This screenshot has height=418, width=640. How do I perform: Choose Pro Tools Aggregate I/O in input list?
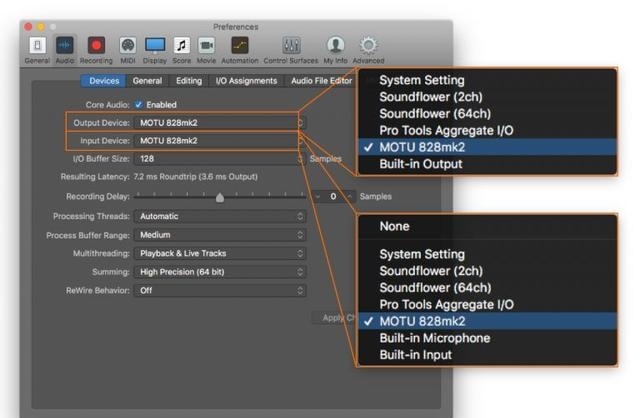(487, 304)
